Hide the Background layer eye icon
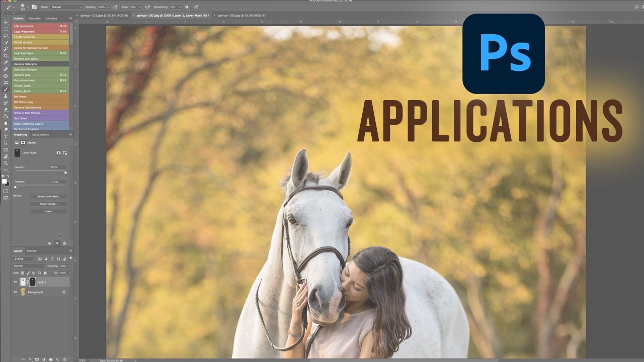This screenshot has height=362, width=644. (15, 292)
